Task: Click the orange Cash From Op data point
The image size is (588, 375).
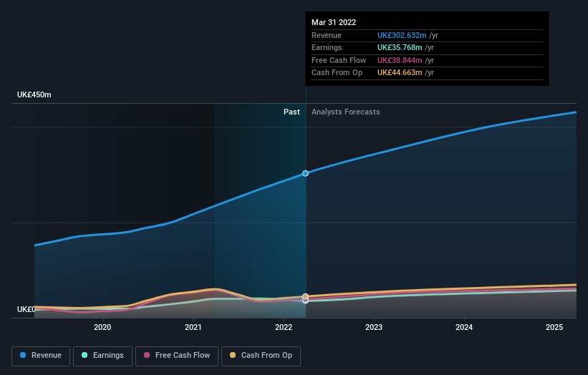Action: (x=306, y=296)
